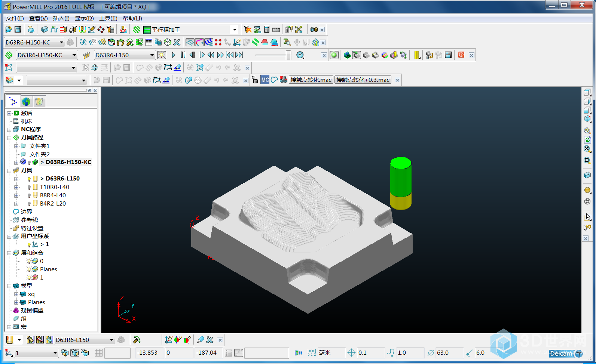Open the 显示(D) menu
The height and width of the screenshot is (364, 596).
pos(84,18)
